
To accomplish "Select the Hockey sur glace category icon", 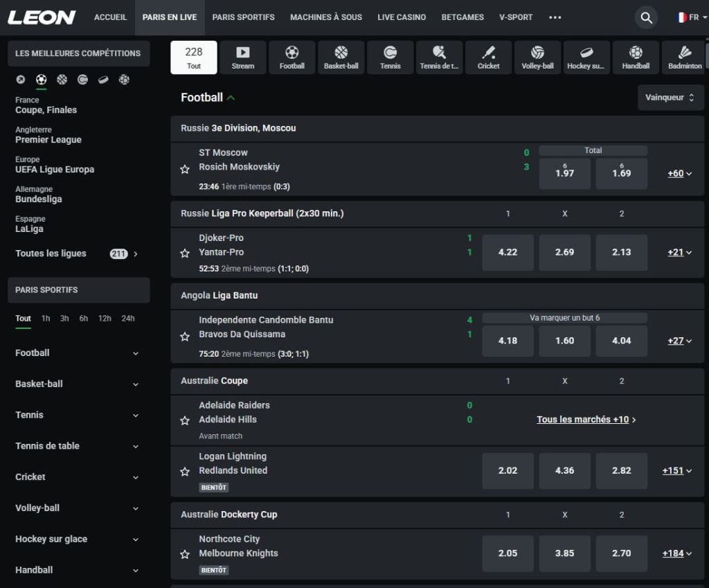I will tap(586, 57).
